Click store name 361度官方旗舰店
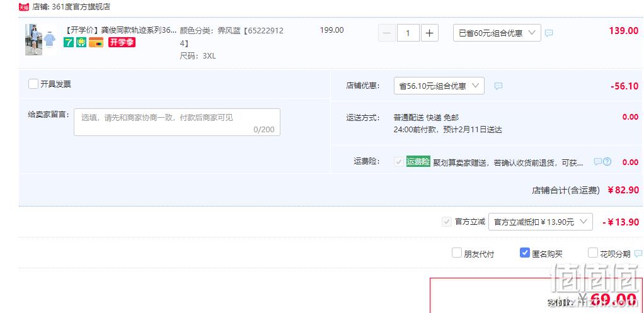The height and width of the screenshot is (313, 644). click(81, 7)
